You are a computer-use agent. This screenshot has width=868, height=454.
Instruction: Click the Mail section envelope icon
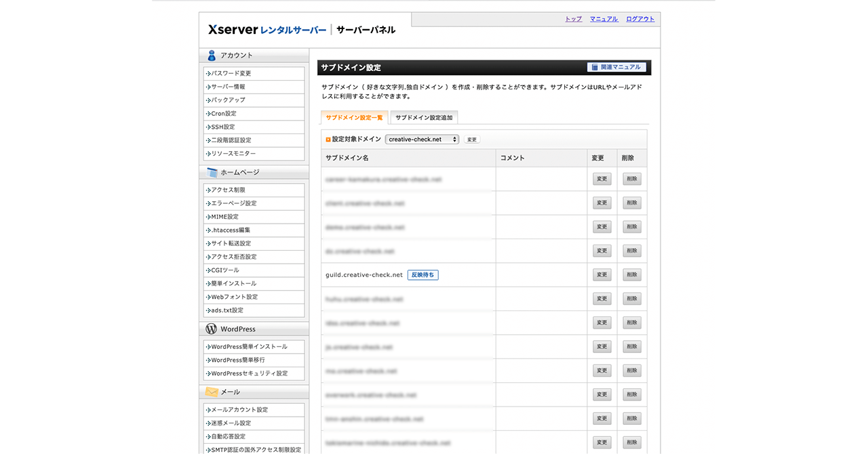pos(212,392)
